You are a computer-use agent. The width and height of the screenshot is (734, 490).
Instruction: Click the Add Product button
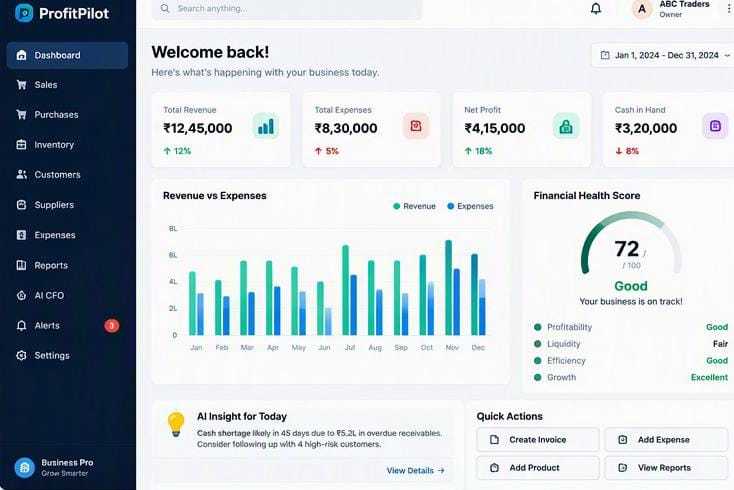(538, 468)
